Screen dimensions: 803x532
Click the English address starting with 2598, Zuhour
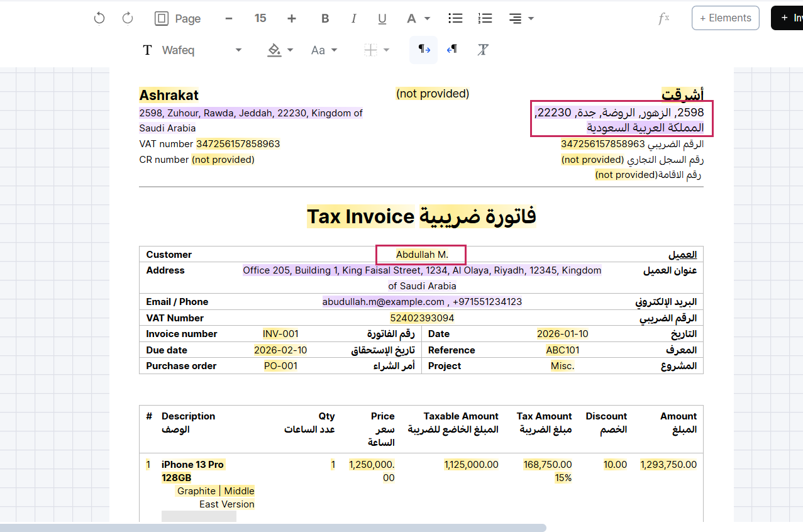pyautogui.click(x=251, y=121)
